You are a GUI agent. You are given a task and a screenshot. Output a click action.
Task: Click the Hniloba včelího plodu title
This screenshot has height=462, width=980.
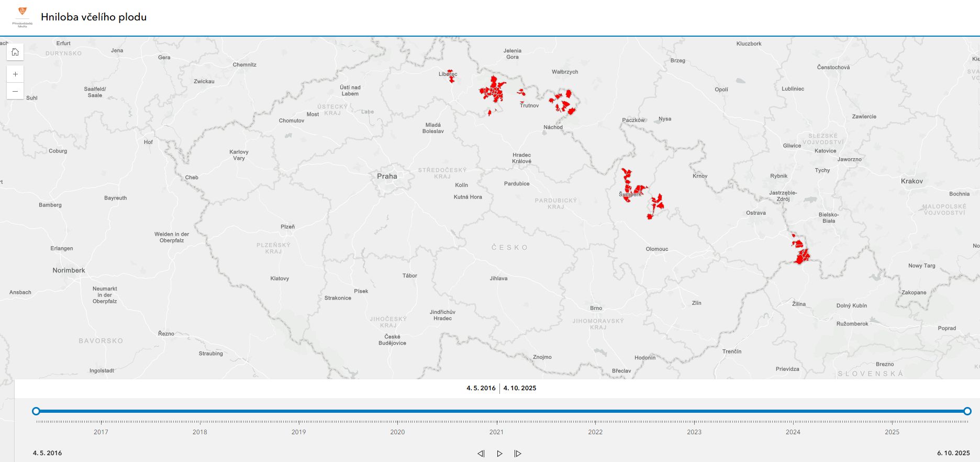[x=94, y=17]
